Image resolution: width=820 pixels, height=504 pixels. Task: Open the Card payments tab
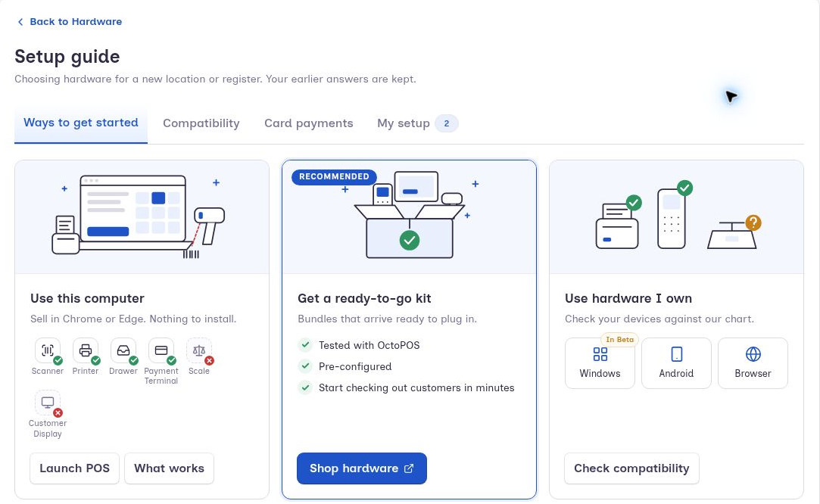pyautogui.click(x=309, y=123)
